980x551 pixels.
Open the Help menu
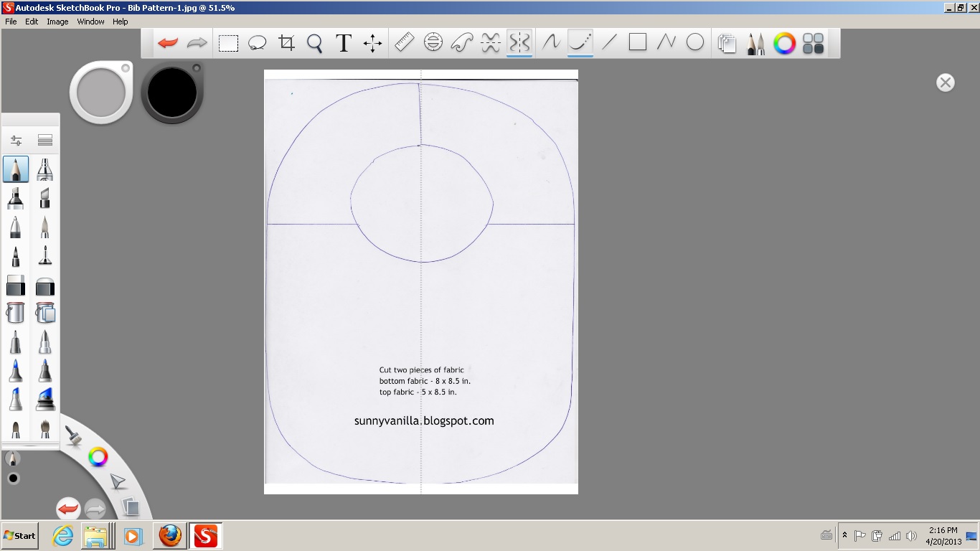click(x=121, y=22)
